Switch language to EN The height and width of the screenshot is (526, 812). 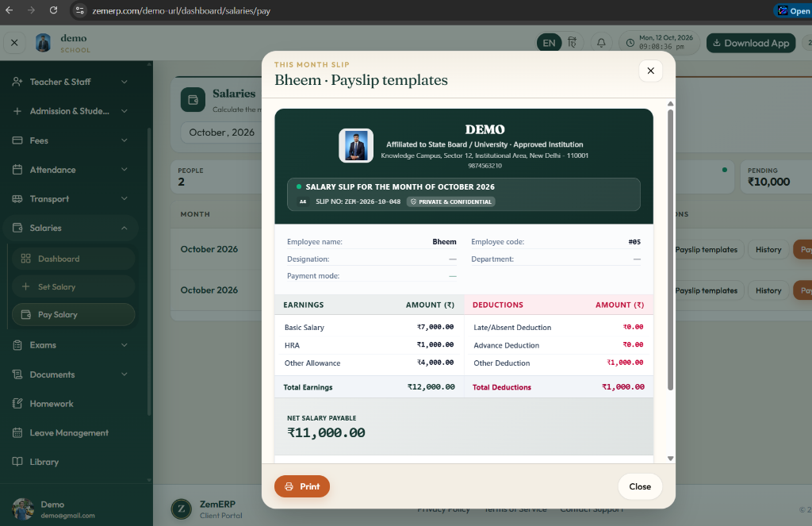coord(549,43)
